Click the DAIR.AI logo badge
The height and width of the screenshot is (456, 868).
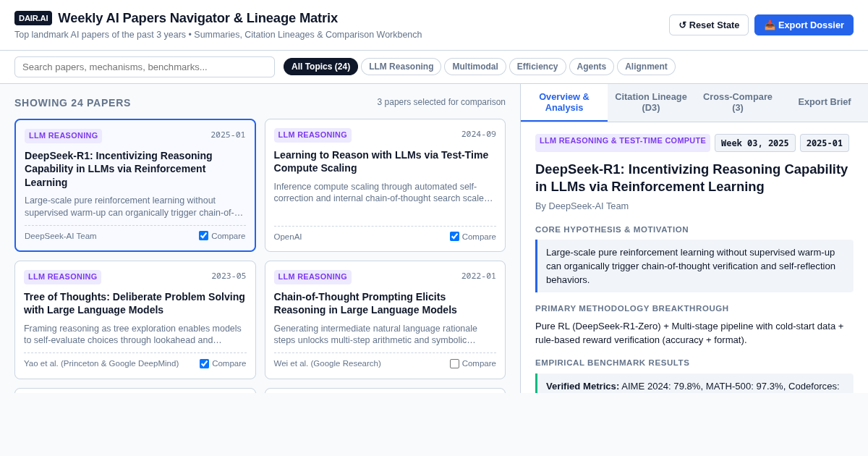point(33,18)
